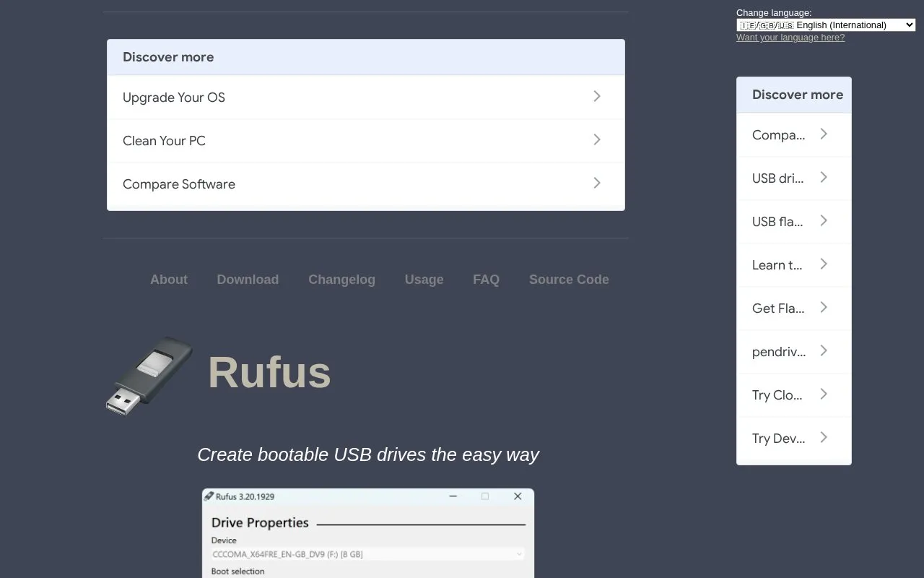Open the sidebar 'USB dri...' chevron
Image resolution: width=924 pixels, height=578 pixels.
click(x=824, y=177)
